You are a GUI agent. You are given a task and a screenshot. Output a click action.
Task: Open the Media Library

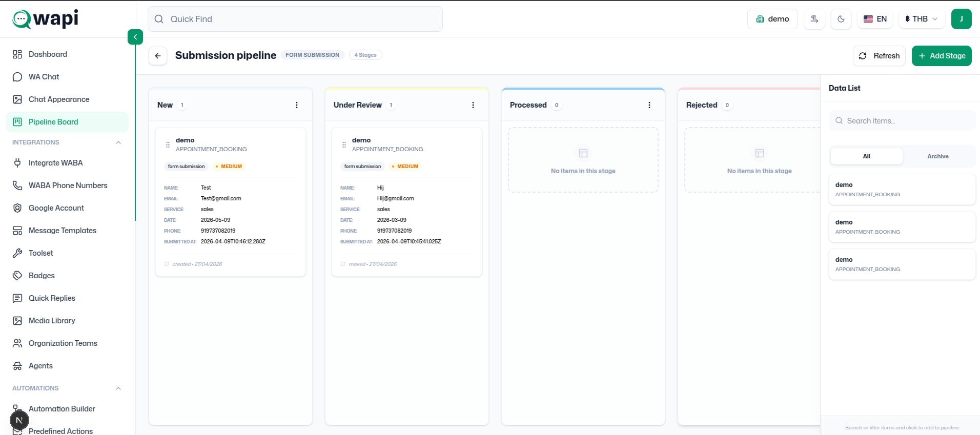68,321
